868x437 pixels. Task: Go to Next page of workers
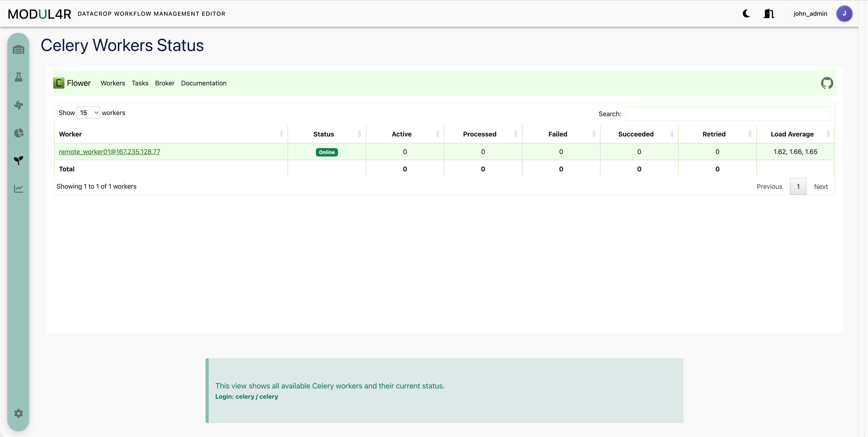[x=821, y=187]
